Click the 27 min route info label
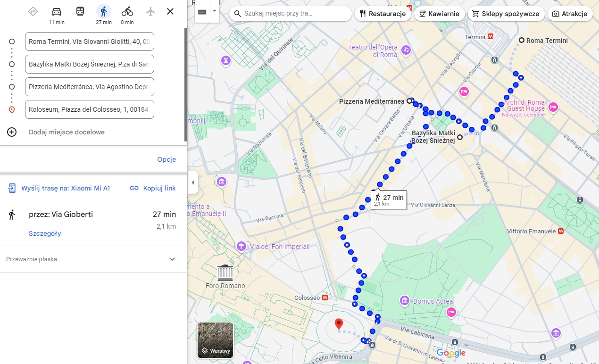The width and height of the screenshot is (599, 364). [389, 200]
